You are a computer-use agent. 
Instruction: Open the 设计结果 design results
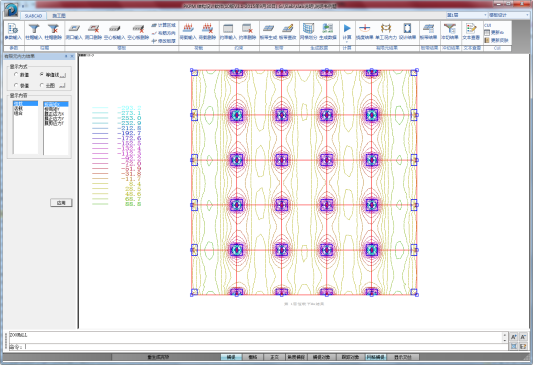(407, 32)
